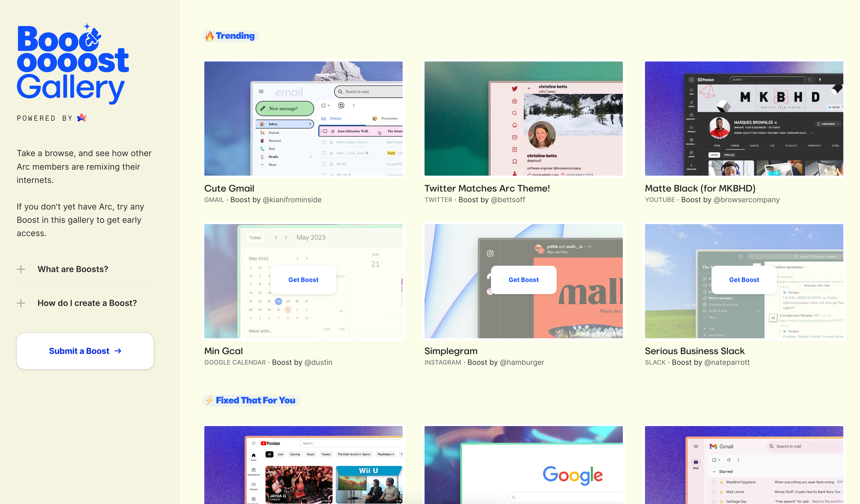Visit @browsercompany author profile
The height and width of the screenshot is (504, 860).
pyautogui.click(x=747, y=200)
